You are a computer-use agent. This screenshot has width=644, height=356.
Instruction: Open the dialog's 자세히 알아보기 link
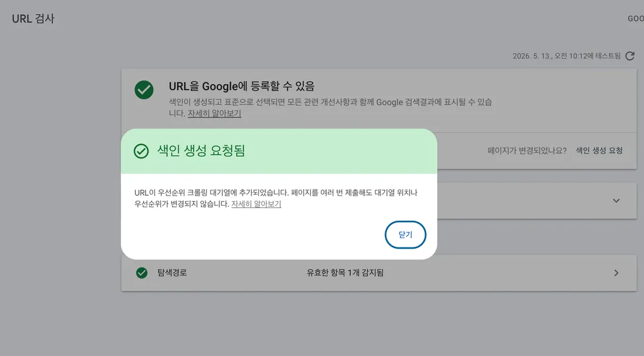256,204
